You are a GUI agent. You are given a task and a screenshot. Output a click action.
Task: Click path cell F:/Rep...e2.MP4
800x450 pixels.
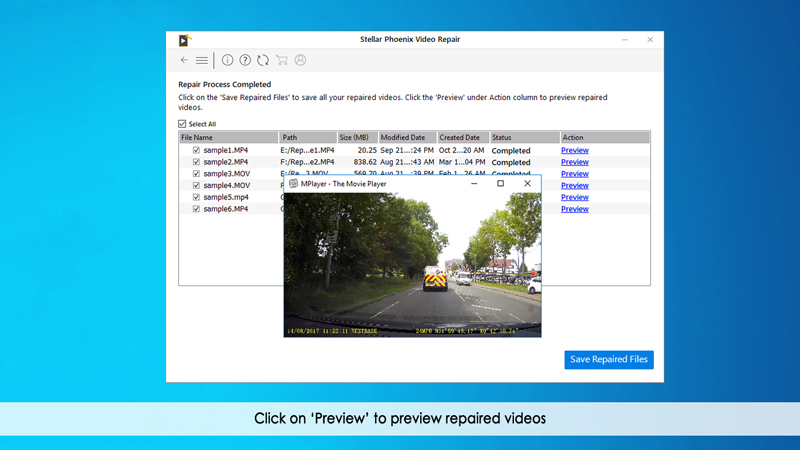pyautogui.click(x=307, y=162)
